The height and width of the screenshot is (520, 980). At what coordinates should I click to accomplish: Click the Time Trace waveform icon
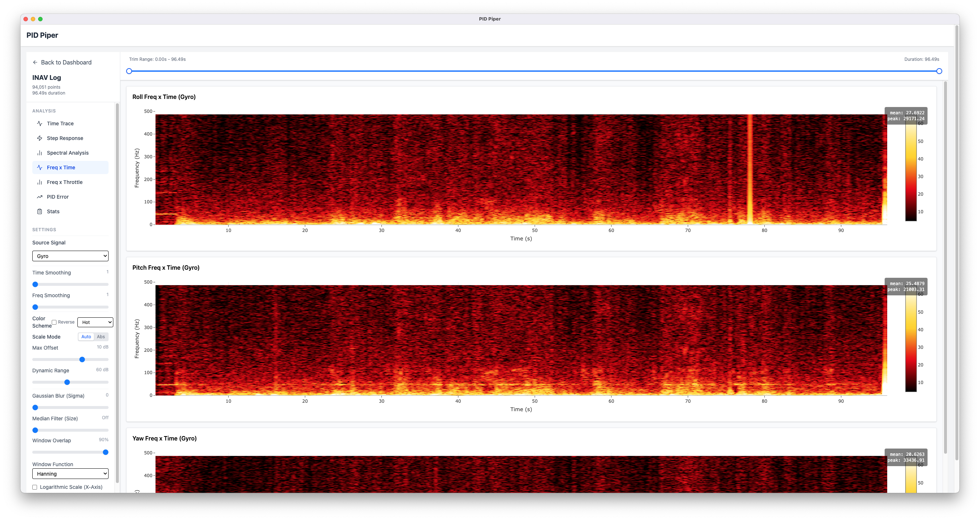click(40, 123)
